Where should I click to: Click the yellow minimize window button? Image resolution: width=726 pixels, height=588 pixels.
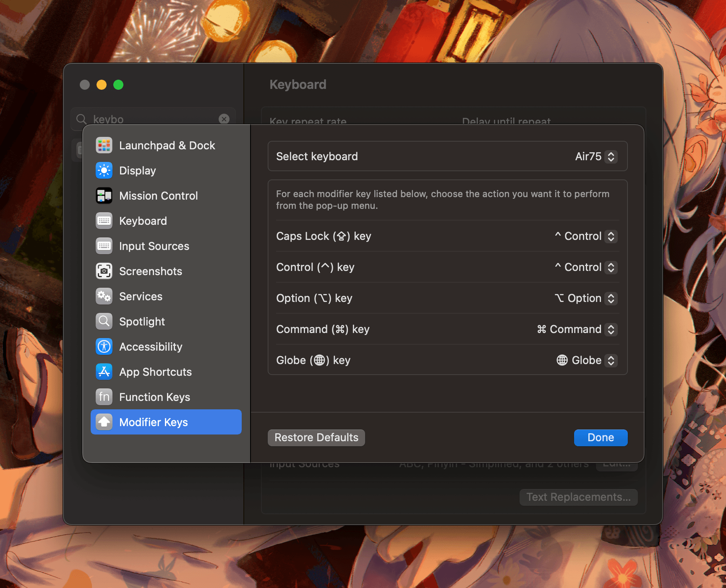(102, 85)
